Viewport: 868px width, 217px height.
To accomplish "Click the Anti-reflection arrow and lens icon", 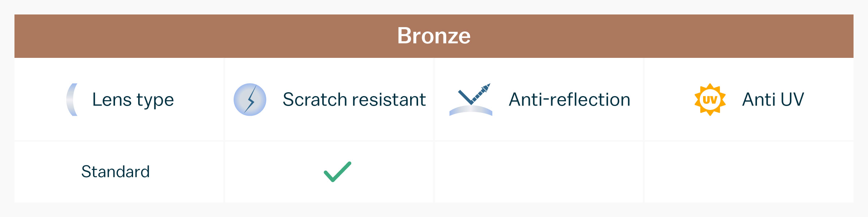I will point(471,99).
